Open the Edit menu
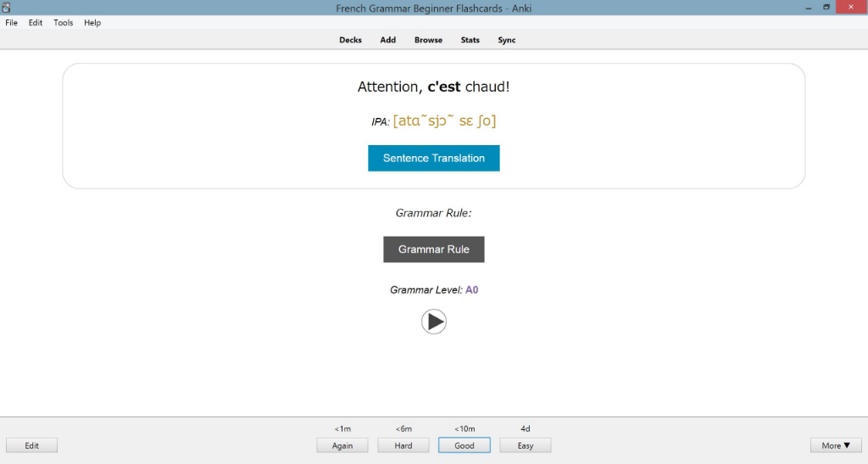Image resolution: width=868 pixels, height=464 pixels. pyautogui.click(x=36, y=23)
